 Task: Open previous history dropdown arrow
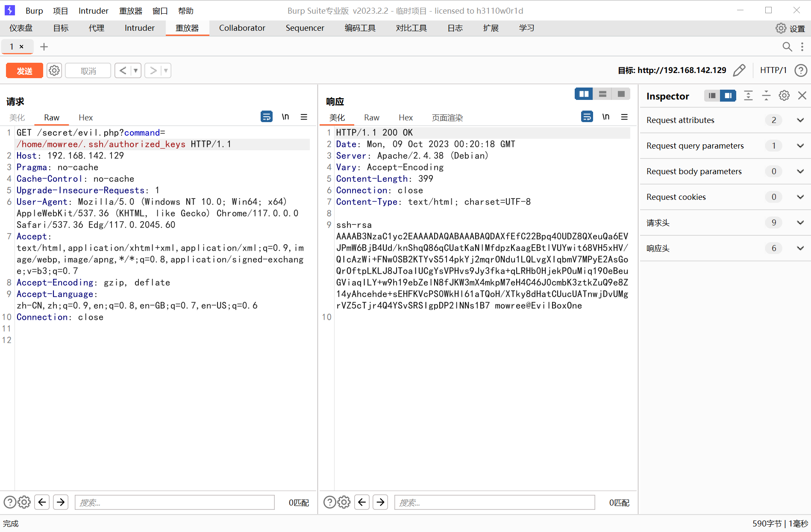135,70
